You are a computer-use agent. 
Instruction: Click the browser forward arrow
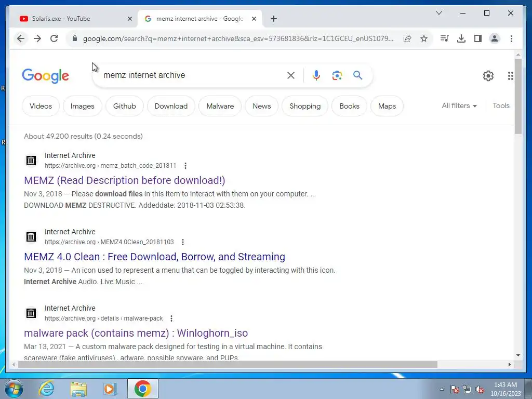[x=37, y=38]
